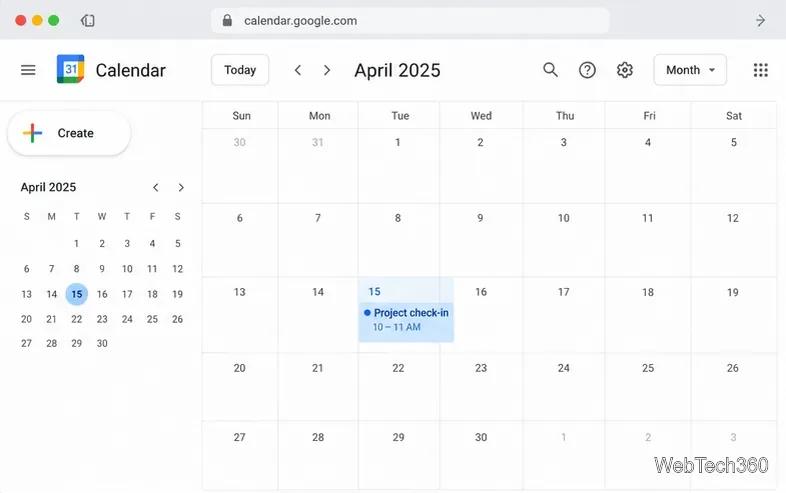Screen dimensions: 786x493
Task: Open the Settings gear menu
Action: (625, 70)
